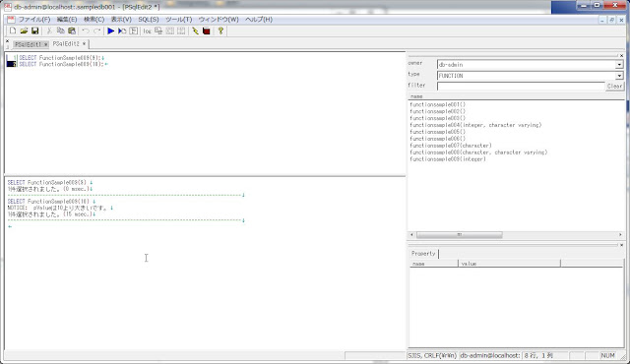The width and height of the screenshot is (630, 364).
Task: Create a new SQL document
Action: point(13,30)
